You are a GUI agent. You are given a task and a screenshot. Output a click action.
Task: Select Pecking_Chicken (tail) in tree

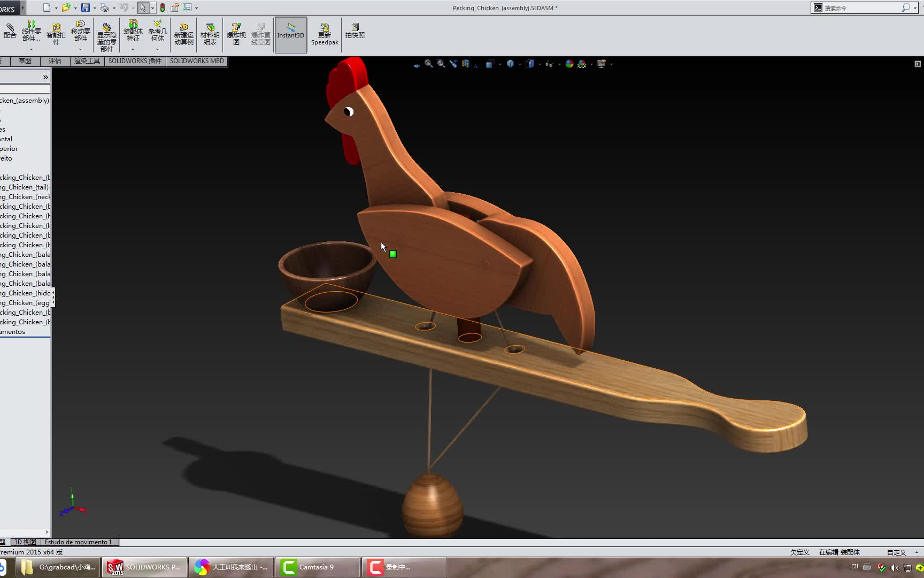(25, 187)
